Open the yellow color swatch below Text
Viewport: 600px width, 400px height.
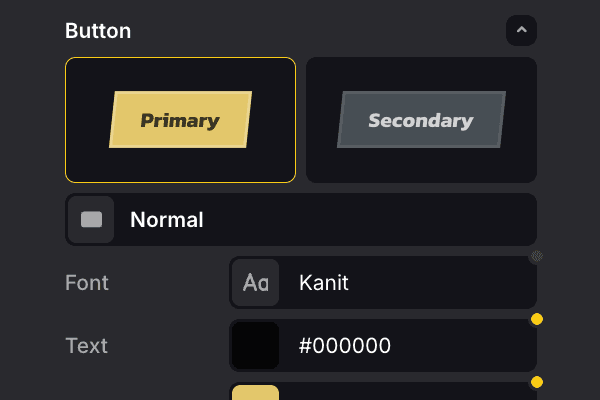click(x=255, y=391)
